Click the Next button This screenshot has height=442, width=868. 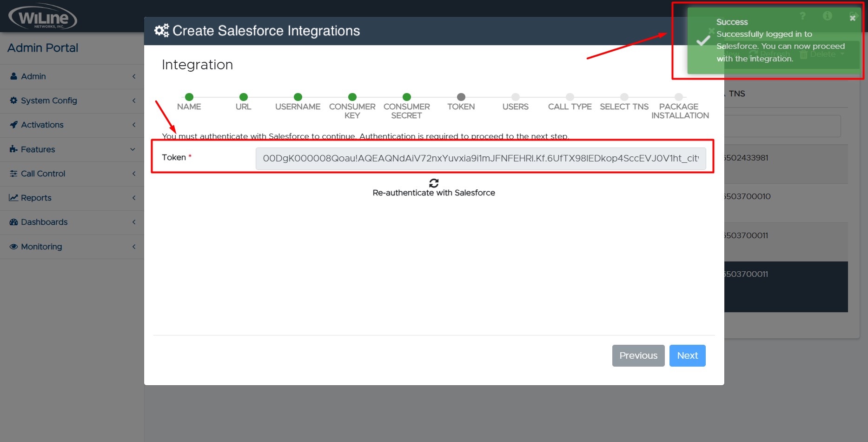tap(687, 355)
